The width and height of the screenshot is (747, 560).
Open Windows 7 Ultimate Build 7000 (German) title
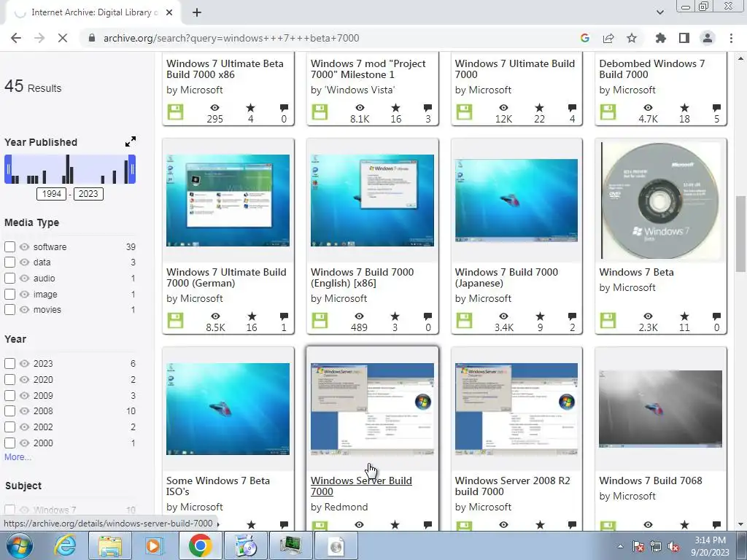tap(226, 277)
